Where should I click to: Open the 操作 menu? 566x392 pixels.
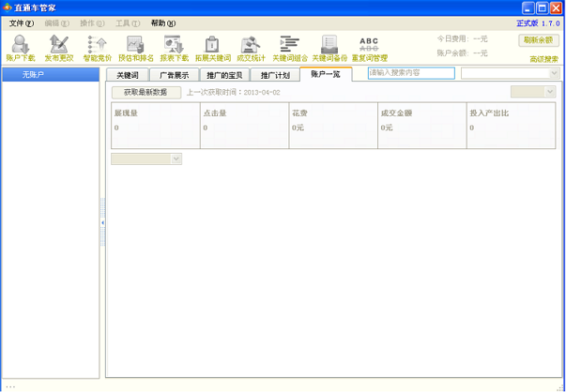[92, 23]
